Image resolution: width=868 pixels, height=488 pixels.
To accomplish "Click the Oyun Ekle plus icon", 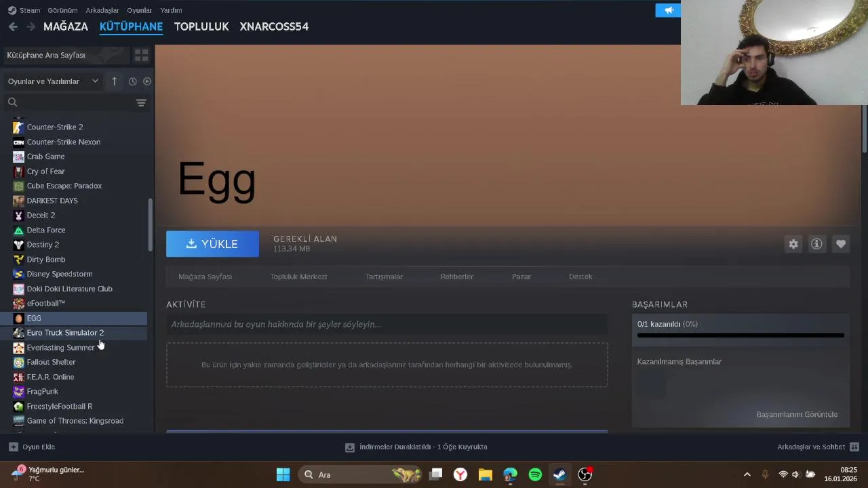I will click(13, 447).
